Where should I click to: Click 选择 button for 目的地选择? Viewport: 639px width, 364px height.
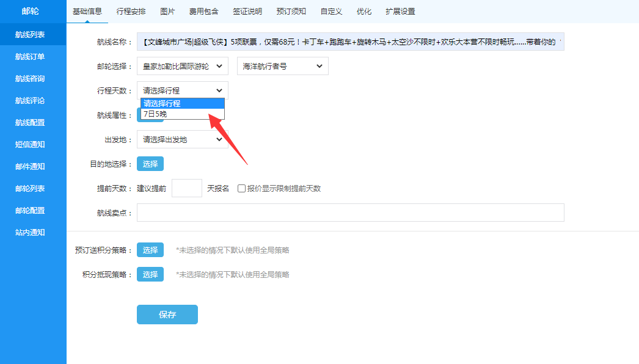[150, 164]
